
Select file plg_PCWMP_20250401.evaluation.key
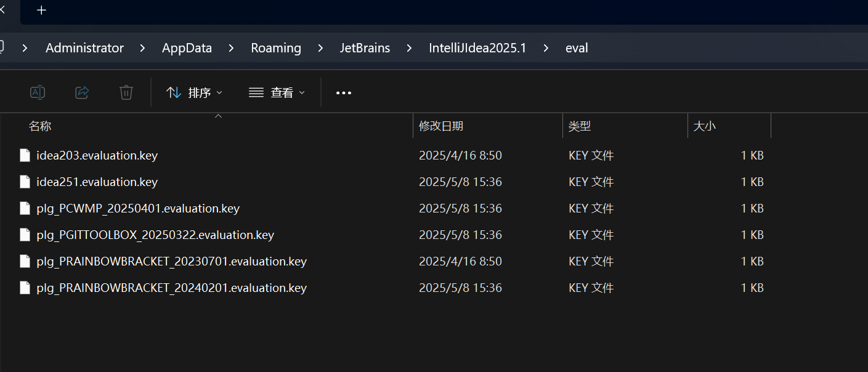click(138, 209)
